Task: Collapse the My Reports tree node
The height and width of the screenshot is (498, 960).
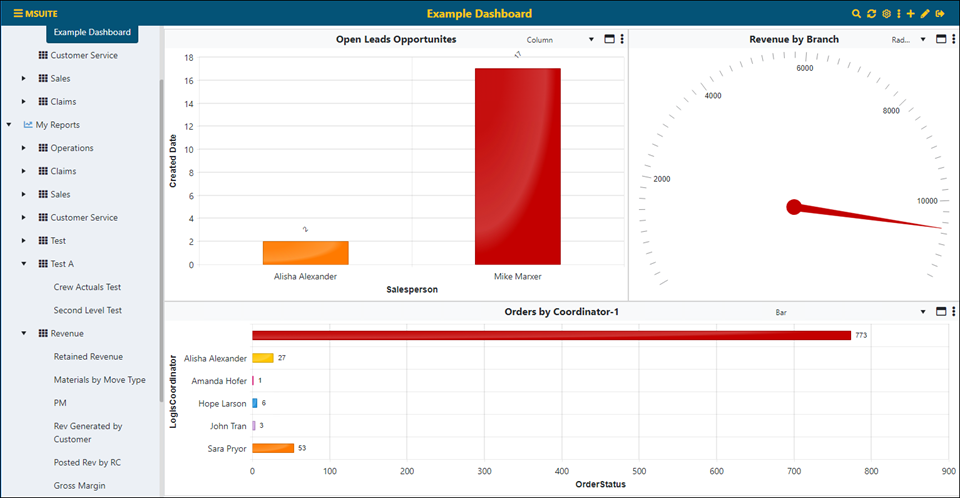Action: [9, 125]
